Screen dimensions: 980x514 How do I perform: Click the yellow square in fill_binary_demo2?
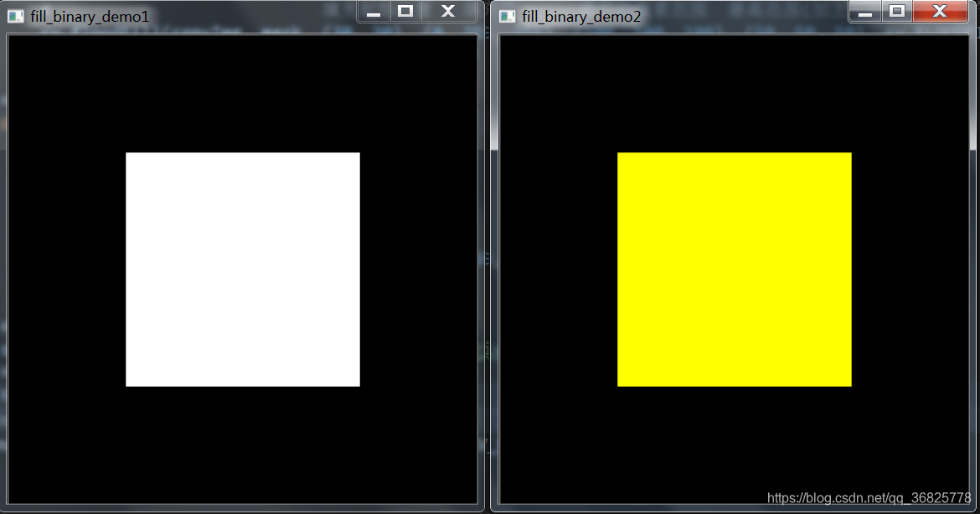coord(735,270)
